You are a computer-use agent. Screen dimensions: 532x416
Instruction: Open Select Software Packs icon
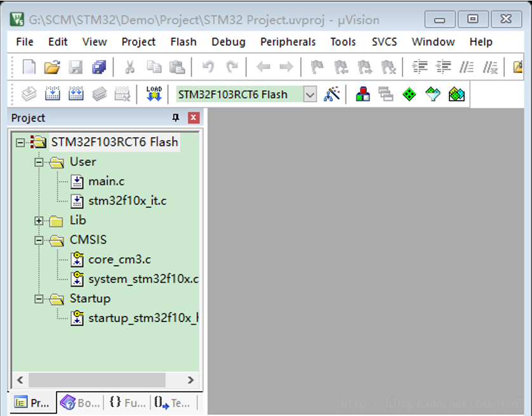click(433, 94)
